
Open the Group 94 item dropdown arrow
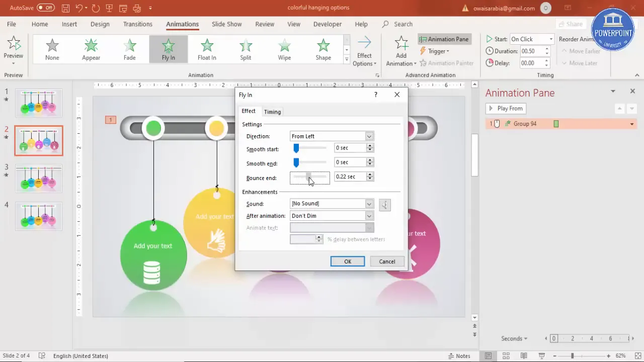click(x=632, y=124)
